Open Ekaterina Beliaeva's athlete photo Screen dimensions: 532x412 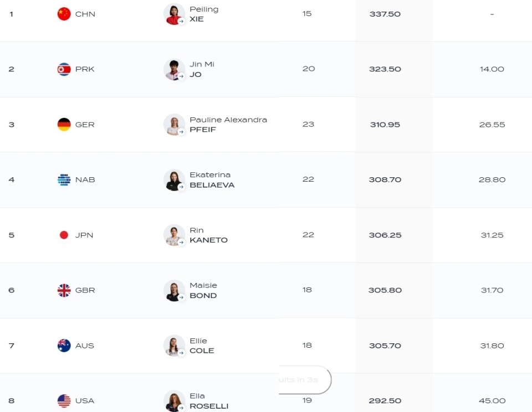click(x=173, y=180)
